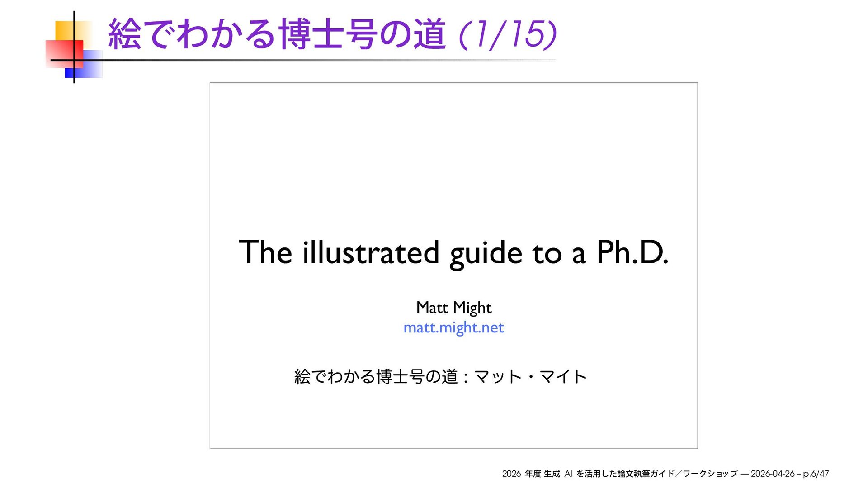The width and height of the screenshot is (868, 489).
Task: Click the footer text 論文執筆ガイド
Action: coord(646,474)
